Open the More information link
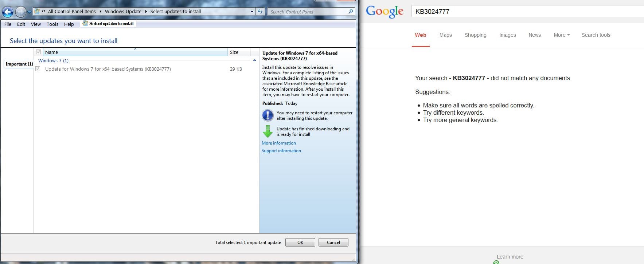 pyautogui.click(x=279, y=143)
